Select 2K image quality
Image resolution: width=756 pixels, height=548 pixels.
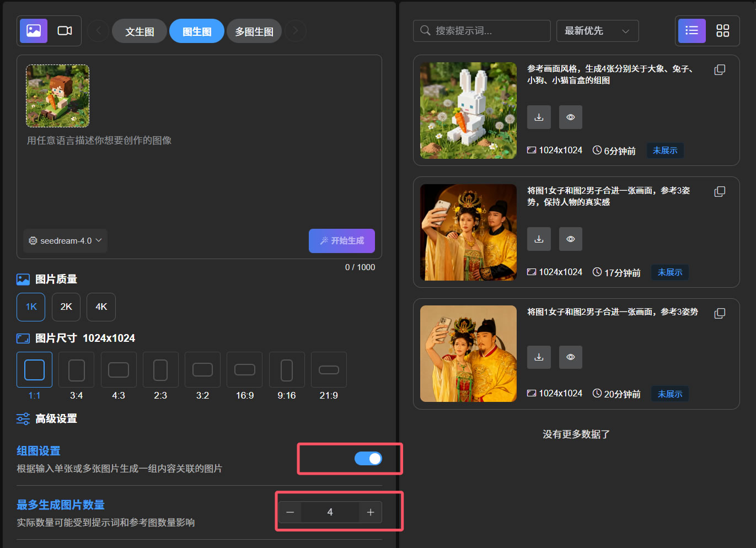coord(66,307)
